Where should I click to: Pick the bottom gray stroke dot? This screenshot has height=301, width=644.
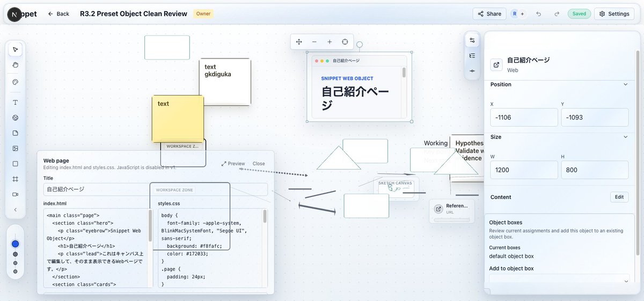point(15,271)
